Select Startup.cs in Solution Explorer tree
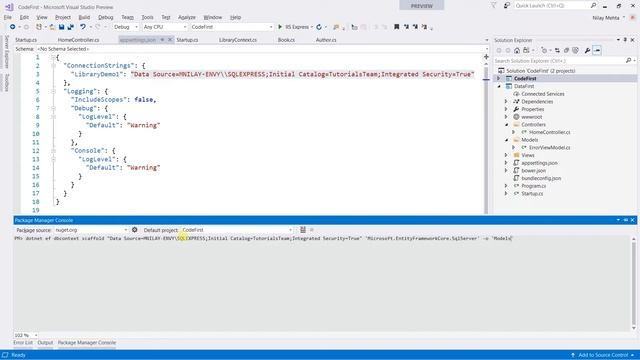 coord(532,193)
